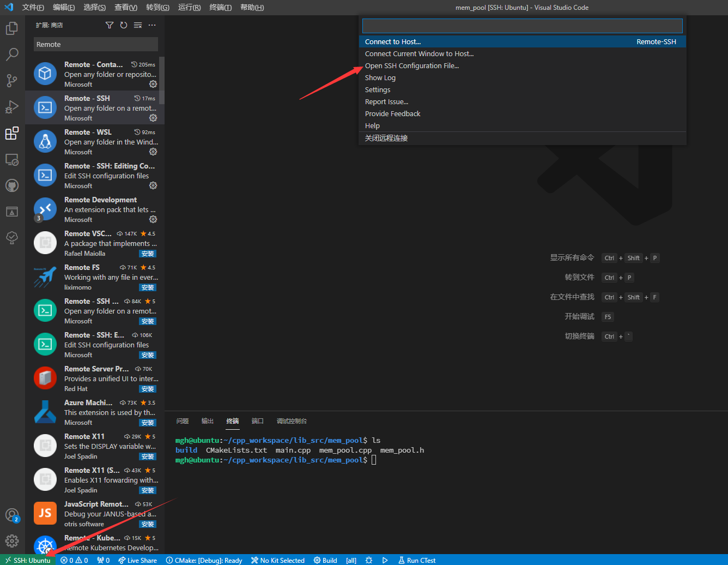728x565 pixels.
Task: Choose 关闭远程连接 in the palette
Action: pyautogui.click(x=523, y=138)
